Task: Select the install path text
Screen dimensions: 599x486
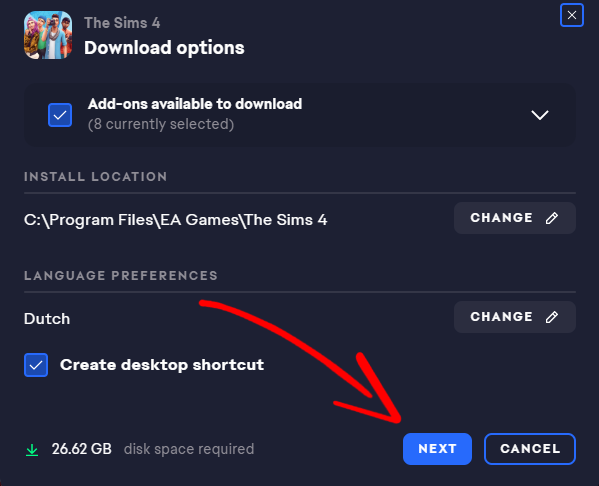Action: [x=175, y=220]
